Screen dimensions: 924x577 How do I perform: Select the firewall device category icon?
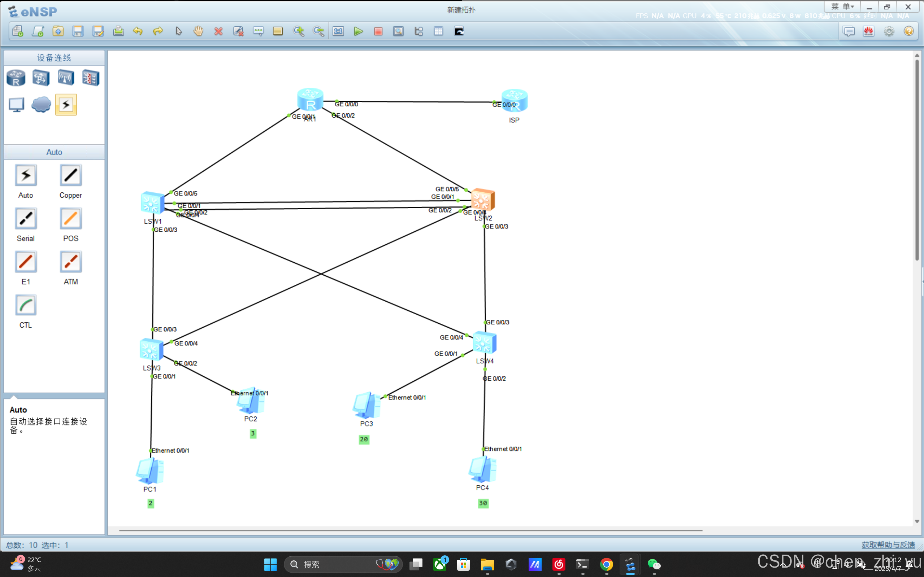(91, 78)
